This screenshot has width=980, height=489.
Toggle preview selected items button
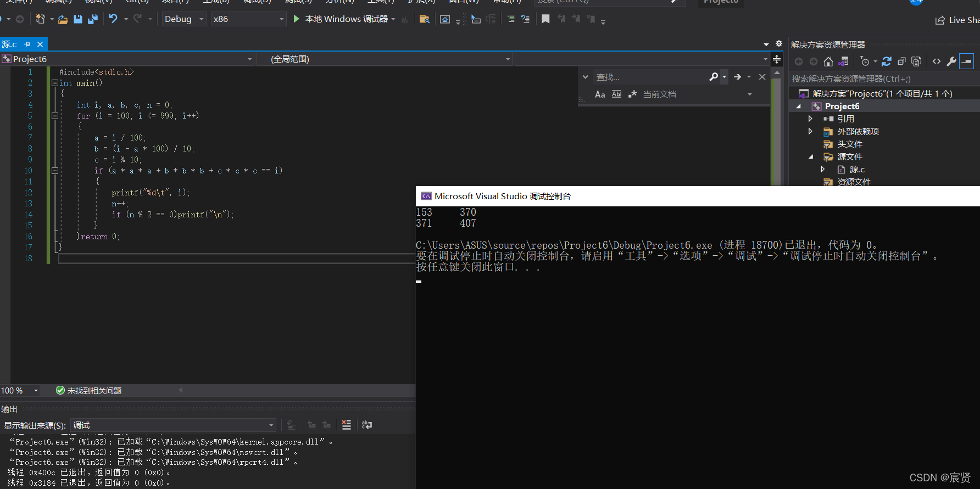click(x=967, y=61)
